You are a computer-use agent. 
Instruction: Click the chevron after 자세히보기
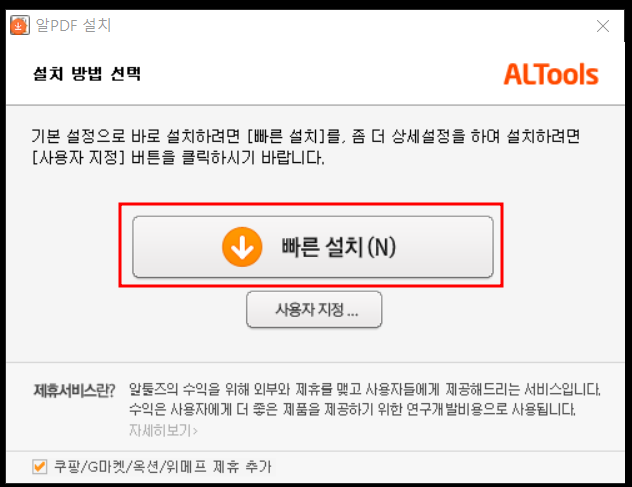pyautogui.click(x=195, y=431)
